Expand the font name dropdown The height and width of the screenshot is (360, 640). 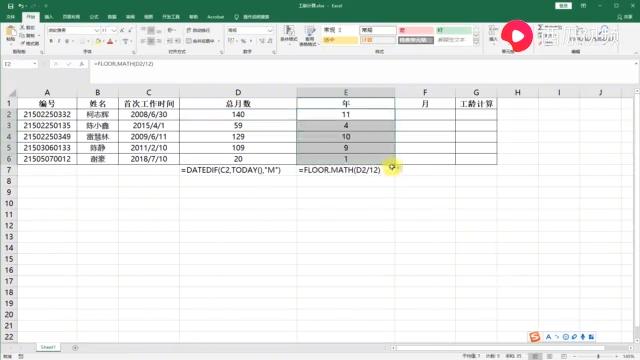pyautogui.click(x=97, y=30)
